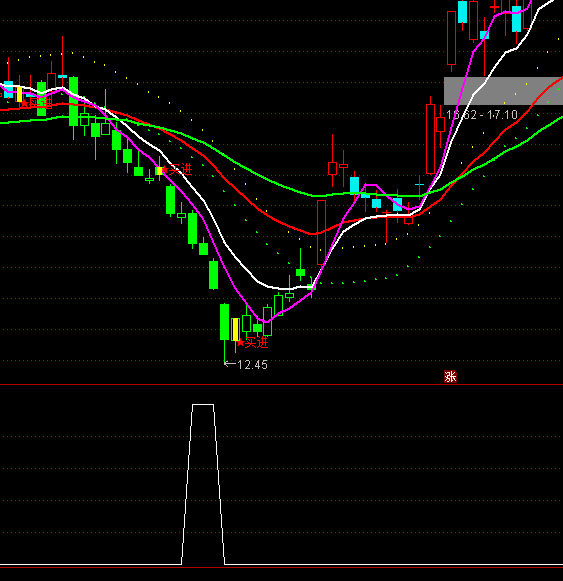Select the small cyan doji cross before the breakout
The image size is (563, 581).
coord(419,184)
